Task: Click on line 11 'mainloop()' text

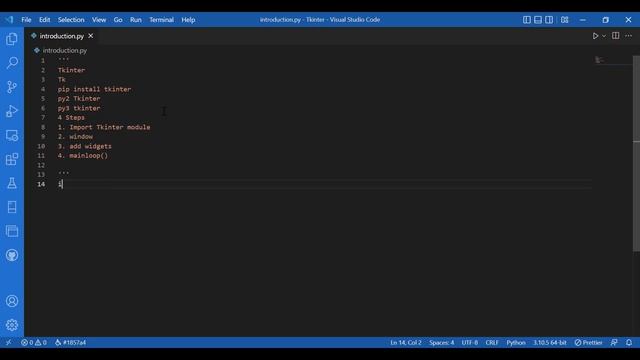Action: (89, 156)
